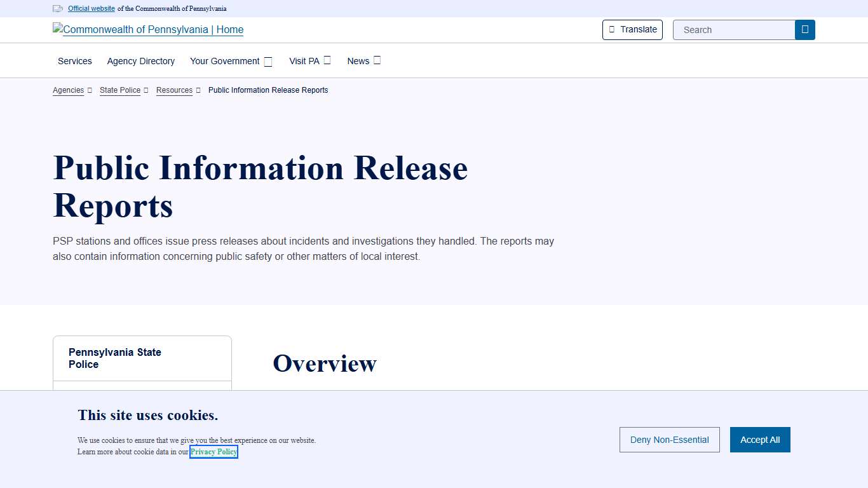This screenshot has width=868, height=488.
Task: Accept all cookies
Action: click(760, 439)
